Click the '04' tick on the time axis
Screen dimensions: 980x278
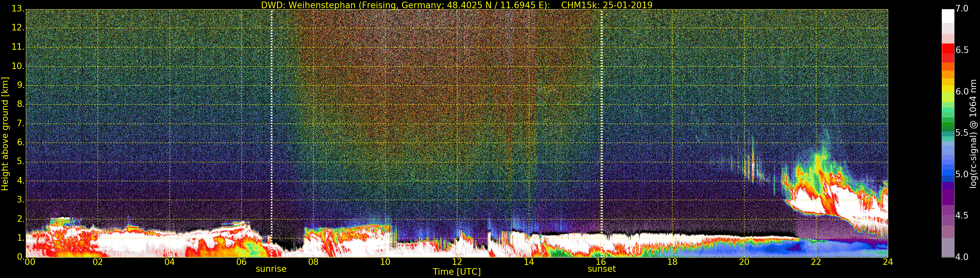point(170,262)
